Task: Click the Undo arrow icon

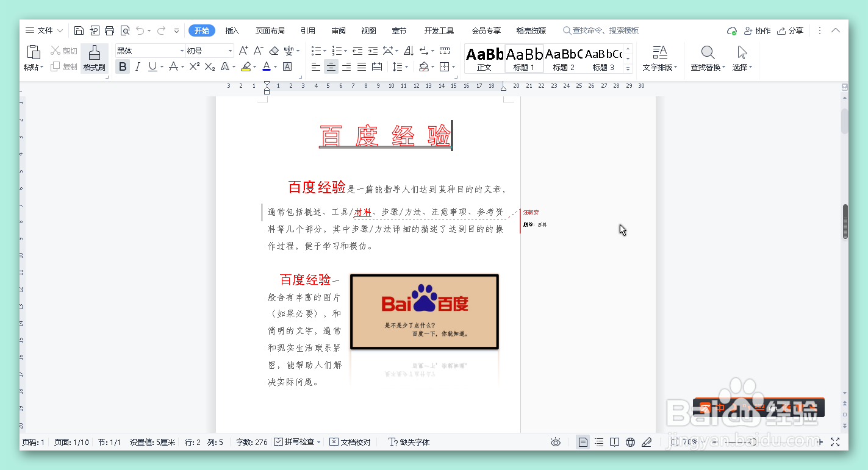Action: [x=140, y=30]
